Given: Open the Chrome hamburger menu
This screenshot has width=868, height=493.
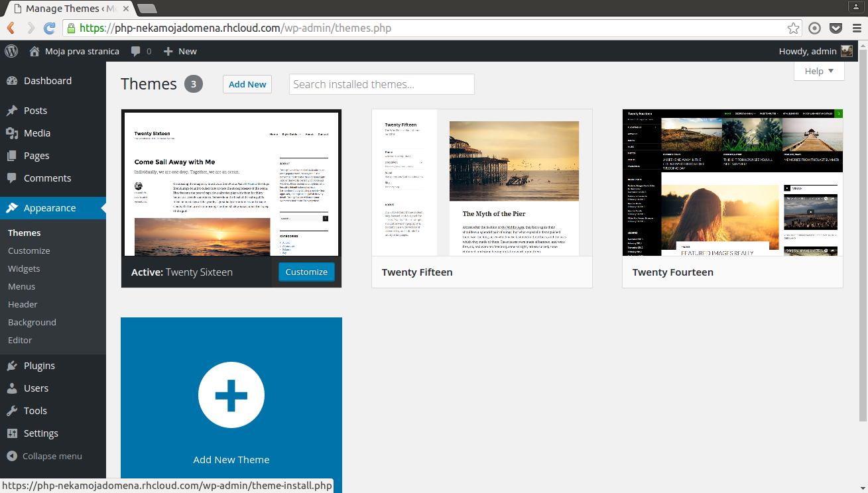Looking at the screenshot, I should 857,28.
